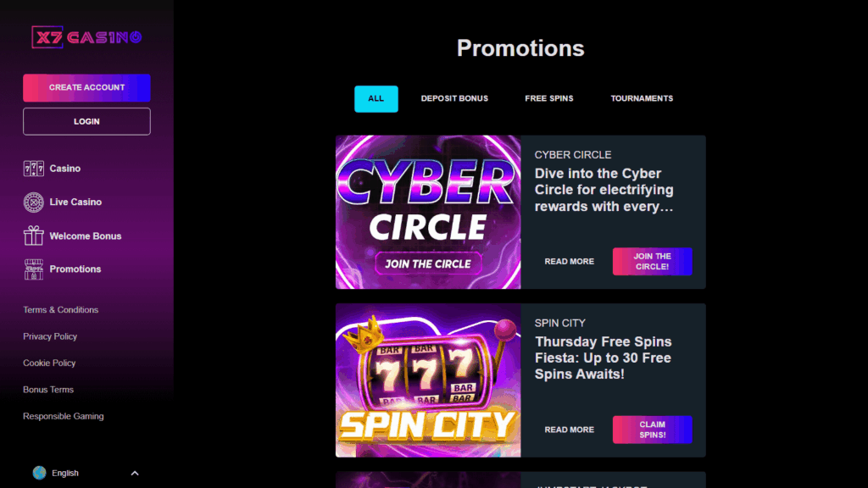Screen dimensions: 868x488
Task: Read more about Cyber Circle promotion
Action: (x=569, y=262)
